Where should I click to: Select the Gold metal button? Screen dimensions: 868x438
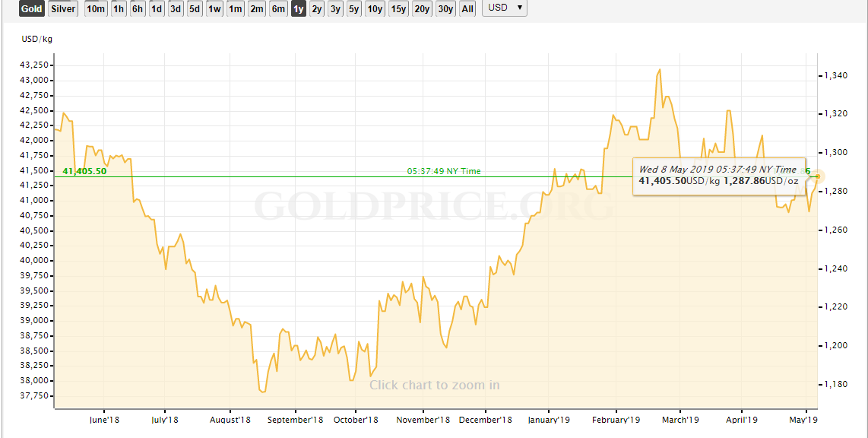32,9
